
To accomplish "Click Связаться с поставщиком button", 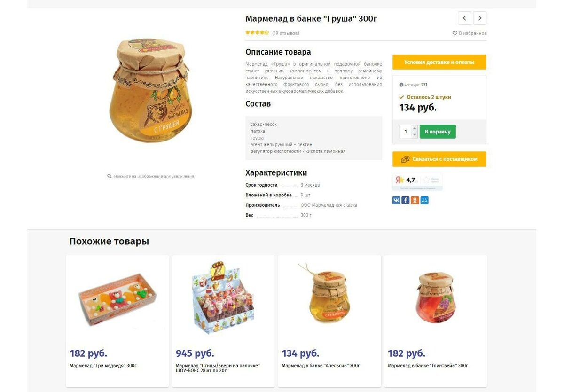I will tap(439, 159).
